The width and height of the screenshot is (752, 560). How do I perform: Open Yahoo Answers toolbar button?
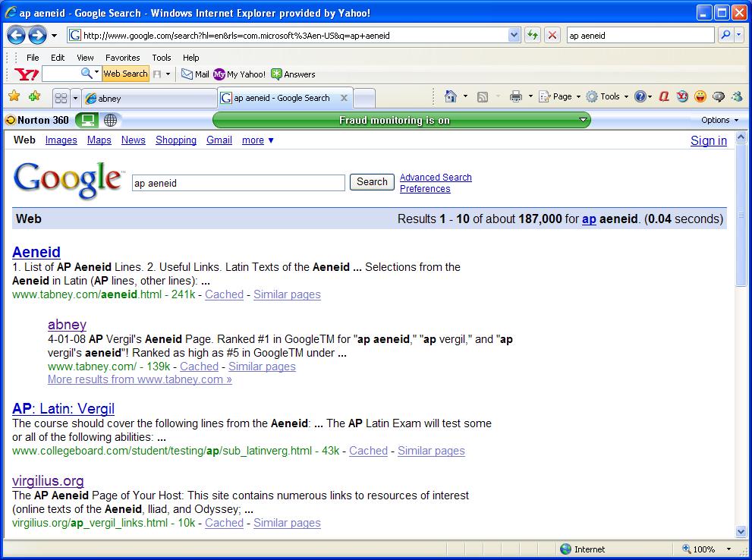click(x=293, y=74)
